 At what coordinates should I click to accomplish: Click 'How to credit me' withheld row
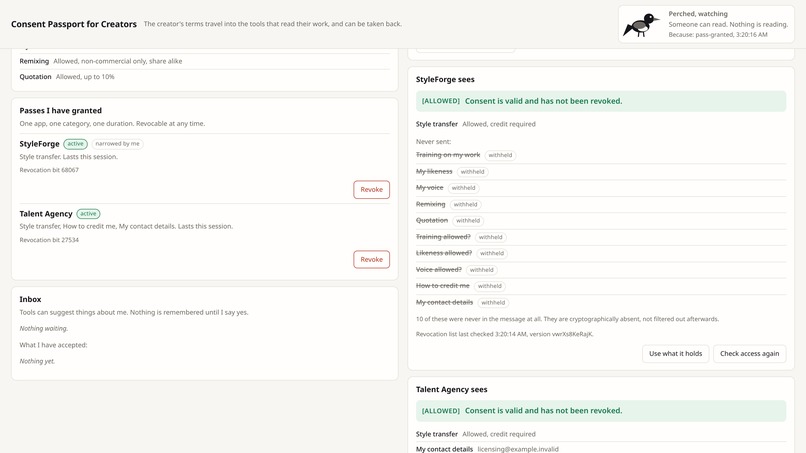(601, 286)
